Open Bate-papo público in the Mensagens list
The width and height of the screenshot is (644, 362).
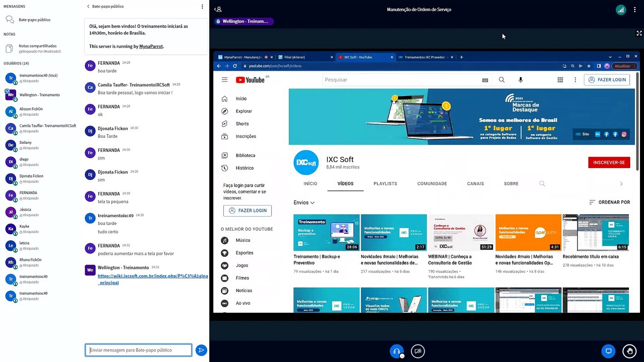tap(35, 20)
